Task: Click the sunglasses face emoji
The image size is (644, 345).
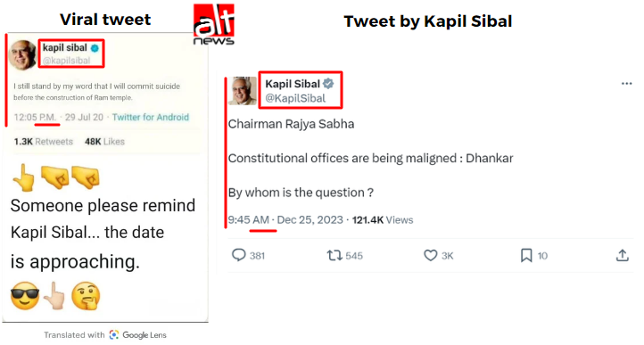Action: [25, 296]
